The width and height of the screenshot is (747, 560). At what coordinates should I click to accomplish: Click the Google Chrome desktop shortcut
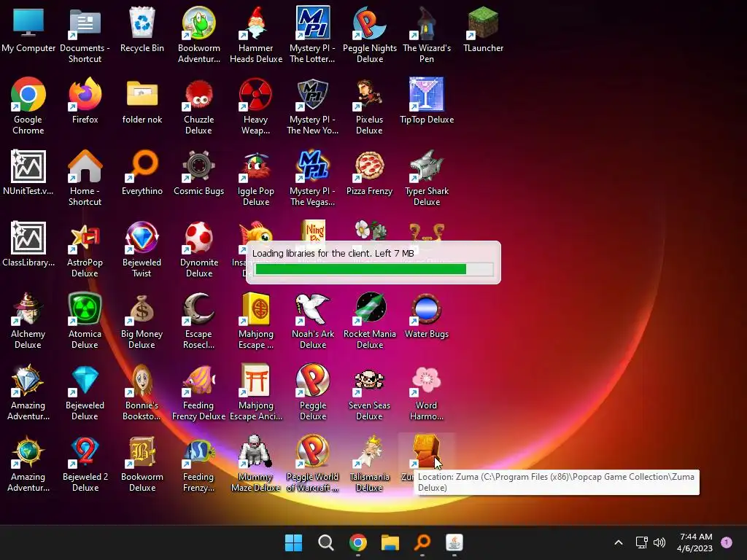click(x=28, y=94)
